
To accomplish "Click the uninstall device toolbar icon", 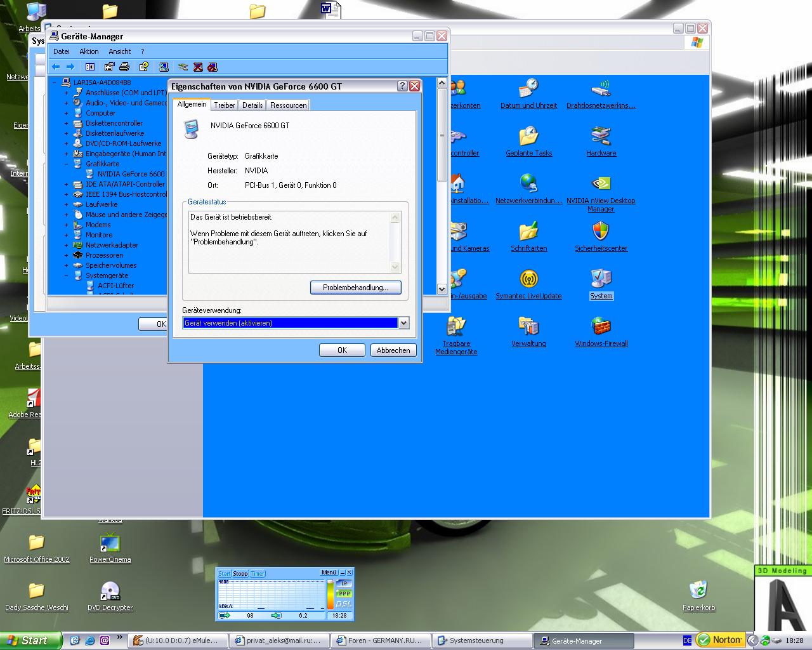I will pyautogui.click(x=213, y=67).
